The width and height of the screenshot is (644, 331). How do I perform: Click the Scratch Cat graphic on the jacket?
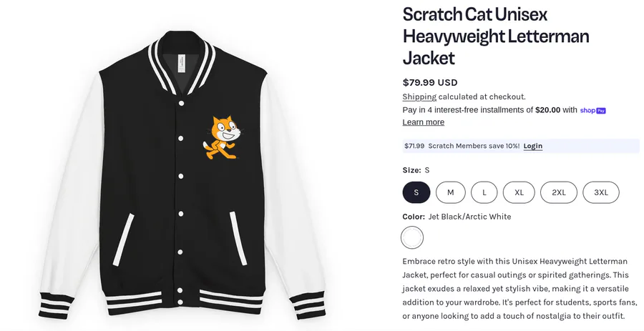coord(221,137)
